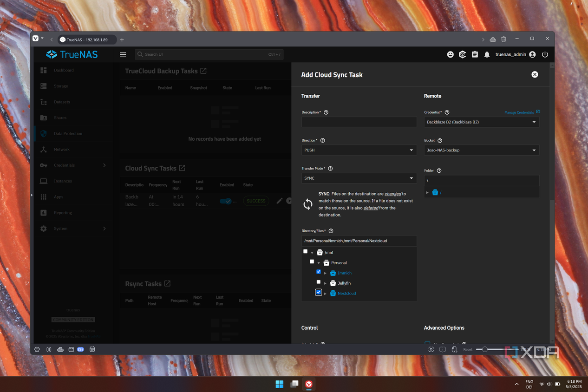Expand the Immich tree node
Image resolution: width=588 pixels, height=392 pixels.
tap(325, 273)
